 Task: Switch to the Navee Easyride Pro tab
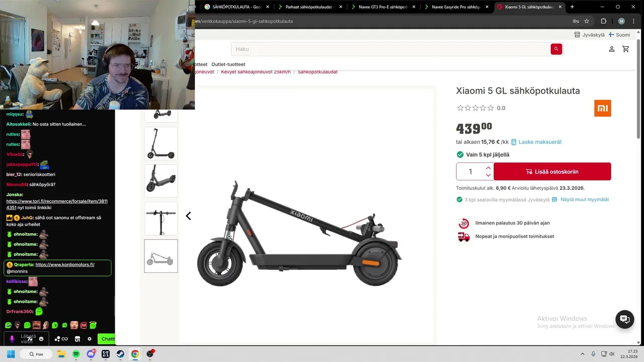[456, 7]
